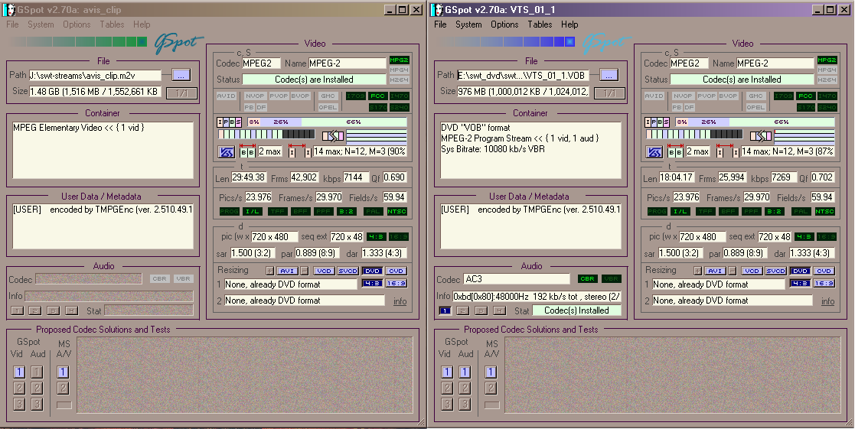Select CVD resize preset in VTS_01_1 window
Screen dimensions: 868x429
(824, 271)
